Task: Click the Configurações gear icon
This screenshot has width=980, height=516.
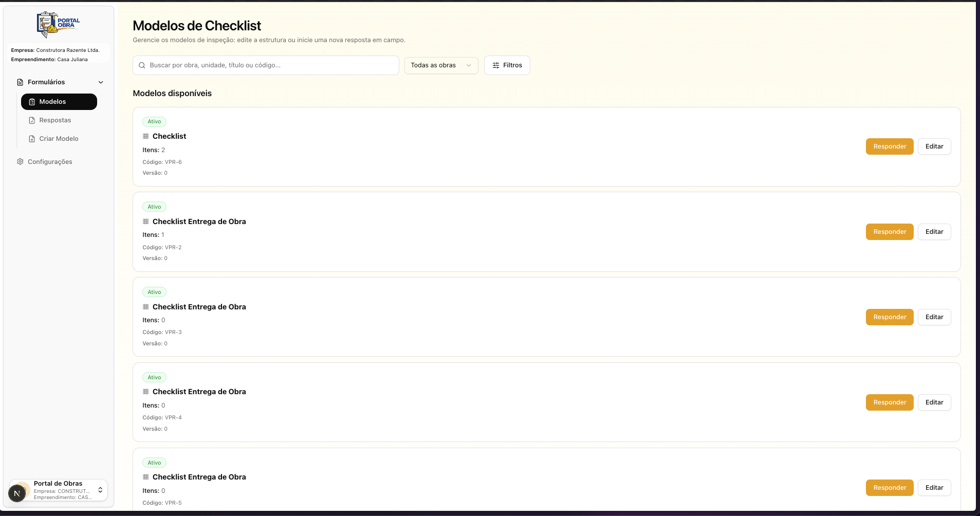Action: [20, 161]
